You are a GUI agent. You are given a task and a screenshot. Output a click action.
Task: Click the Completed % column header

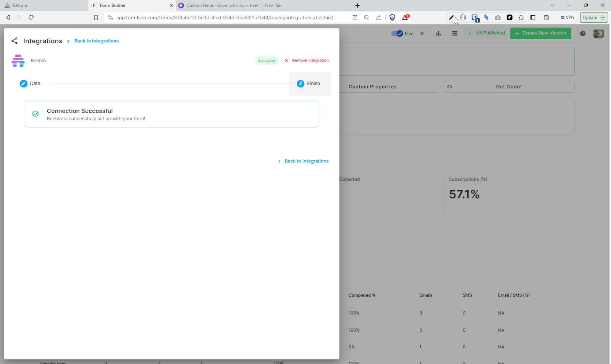362,295
